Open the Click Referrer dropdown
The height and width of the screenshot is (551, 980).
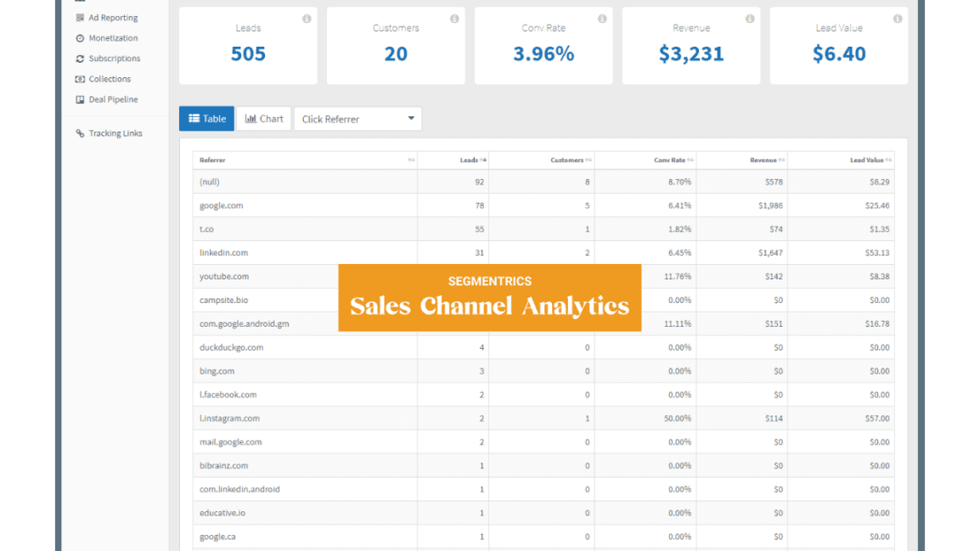coord(357,118)
